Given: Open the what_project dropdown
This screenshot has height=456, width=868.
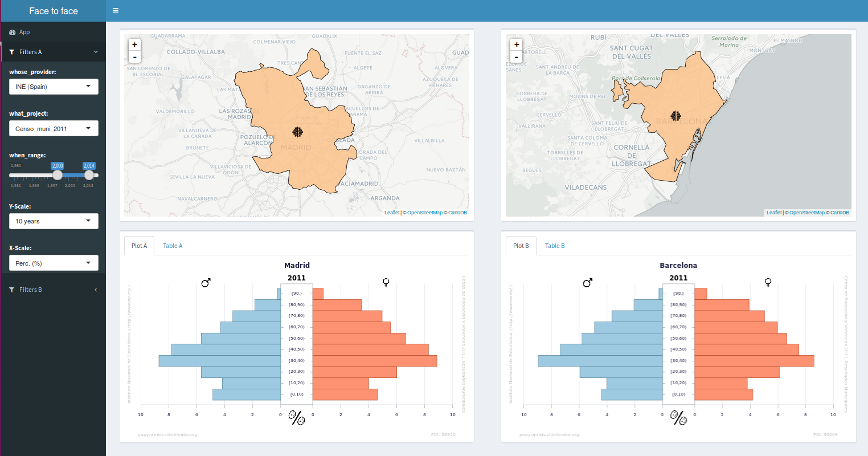Looking at the screenshot, I should (54, 129).
